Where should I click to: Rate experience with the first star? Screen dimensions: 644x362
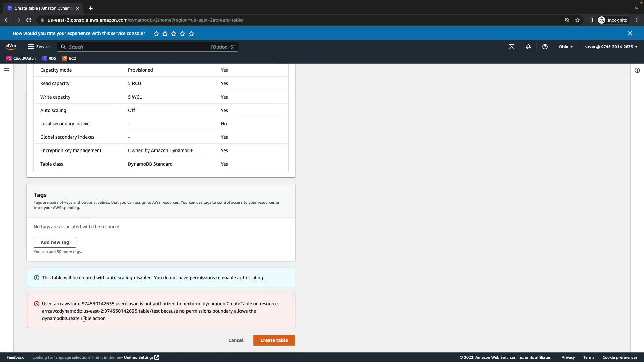(156, 34)
